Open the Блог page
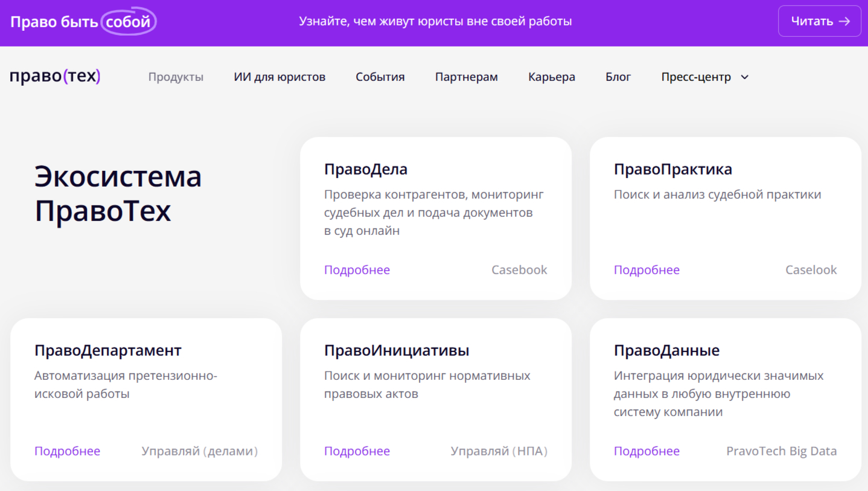 click(x=618, y=77)
